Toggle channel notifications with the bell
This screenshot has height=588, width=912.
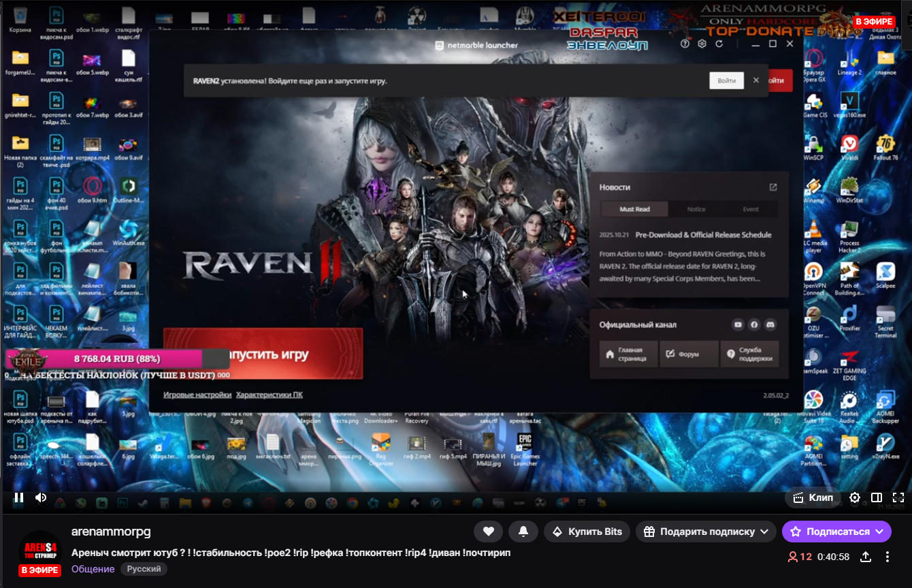(x=523, y=532)
